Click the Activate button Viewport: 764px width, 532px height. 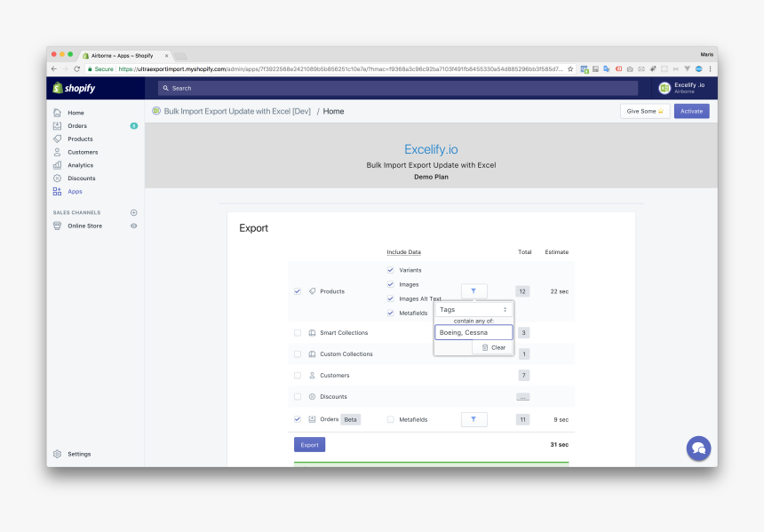tap(691, 111)
